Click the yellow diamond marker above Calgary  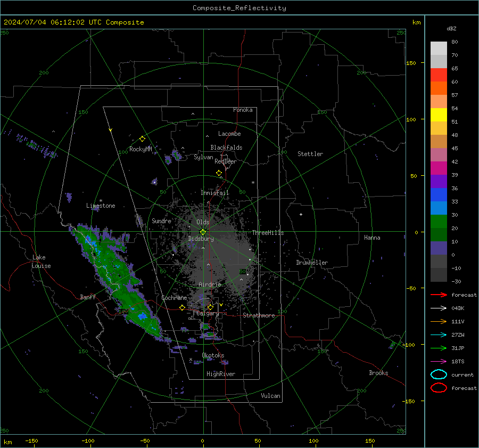210,307
